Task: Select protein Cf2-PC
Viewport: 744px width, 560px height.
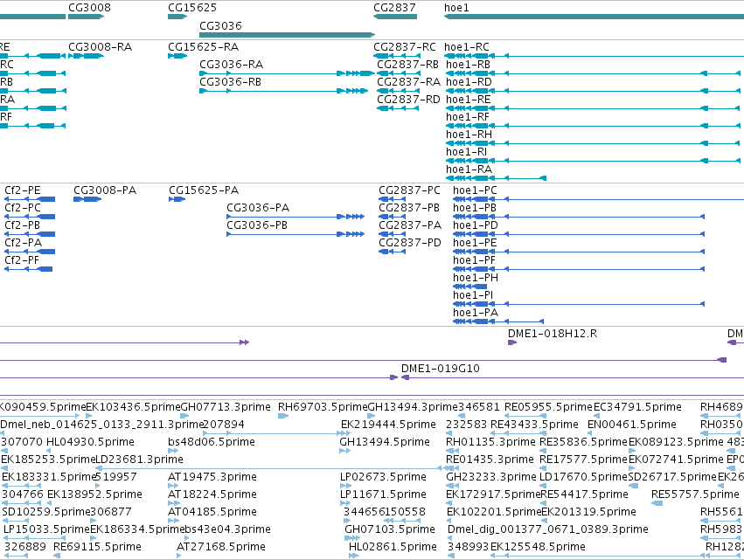Action: point(23,208)
